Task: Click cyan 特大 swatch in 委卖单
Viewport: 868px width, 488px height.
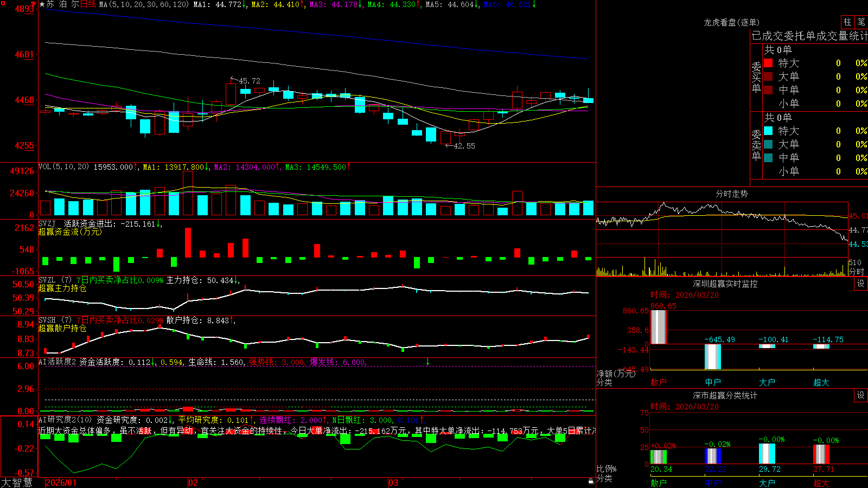Action: 768,131
